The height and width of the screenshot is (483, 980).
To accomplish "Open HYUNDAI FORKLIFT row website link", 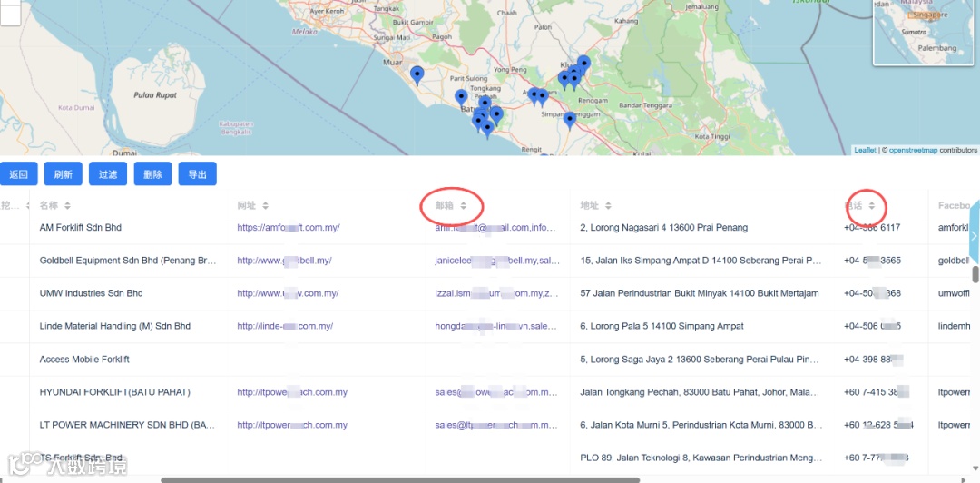I will click(292, 392).
